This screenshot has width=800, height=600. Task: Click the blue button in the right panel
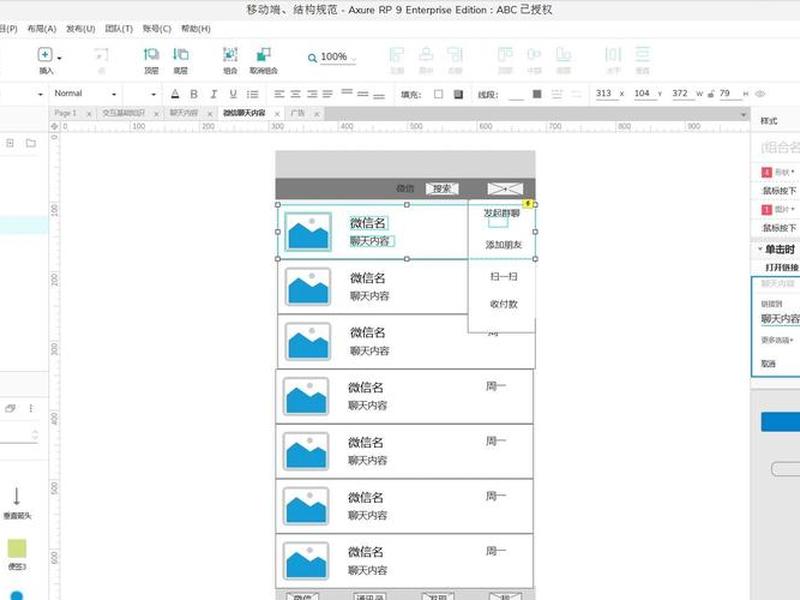pos(781,422)
